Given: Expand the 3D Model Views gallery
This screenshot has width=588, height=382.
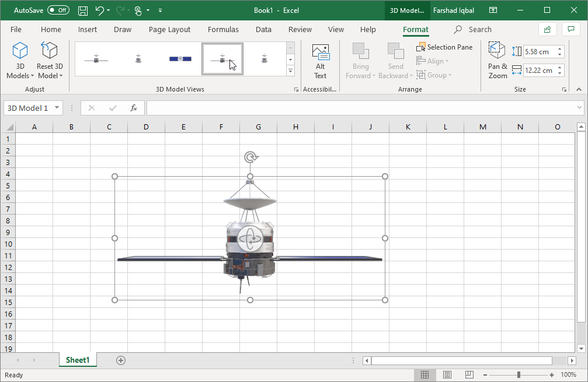Looking at the screenshot, I should pyautogui.click(x=290, y=71).
